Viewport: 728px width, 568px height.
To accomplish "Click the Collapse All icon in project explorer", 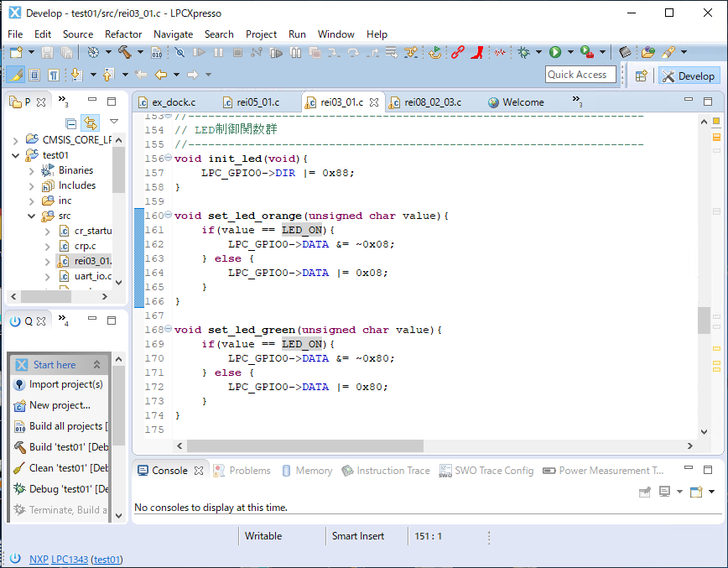I will pos(71,123).
